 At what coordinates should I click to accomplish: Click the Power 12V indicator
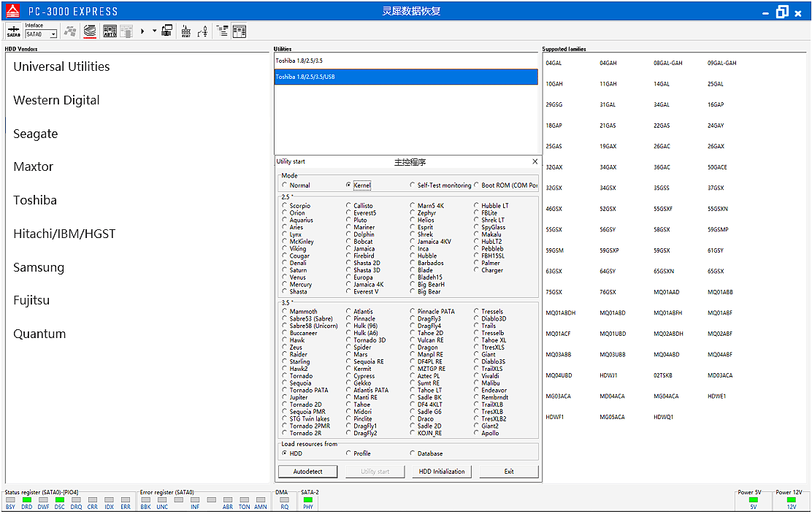coord(792,500)
